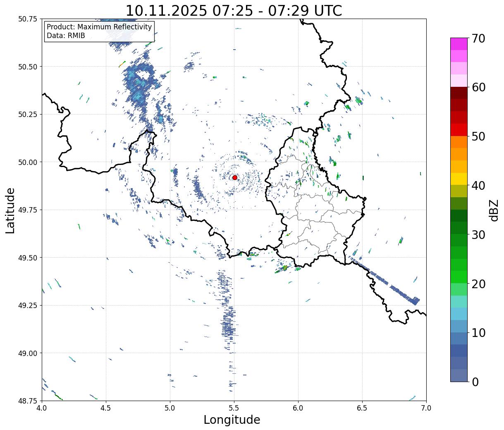Image resolution: width=504 pixels, height=430 pixels.
Task: Click the longitude tick label 6.5
Action: tap(362, 408)
